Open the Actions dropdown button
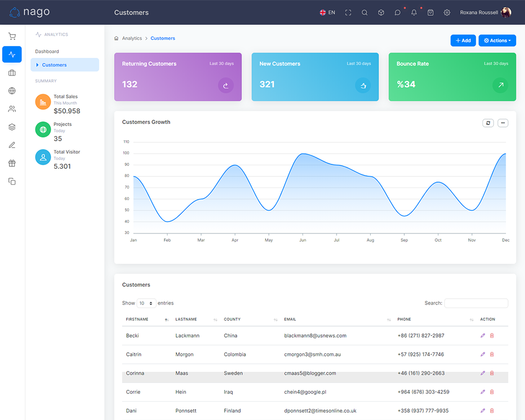525x420 pixels. 497,40
